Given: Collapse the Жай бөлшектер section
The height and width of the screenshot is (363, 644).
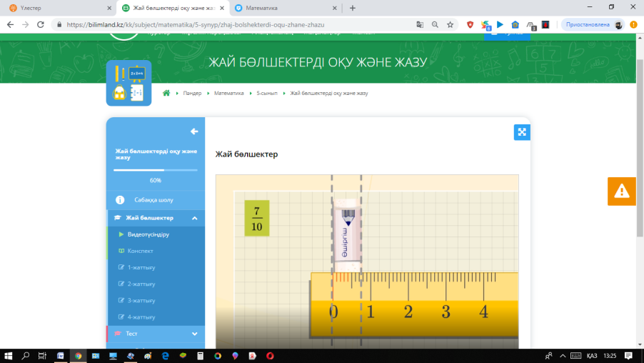Looking at the screenshot, I should tap(195, 218).
